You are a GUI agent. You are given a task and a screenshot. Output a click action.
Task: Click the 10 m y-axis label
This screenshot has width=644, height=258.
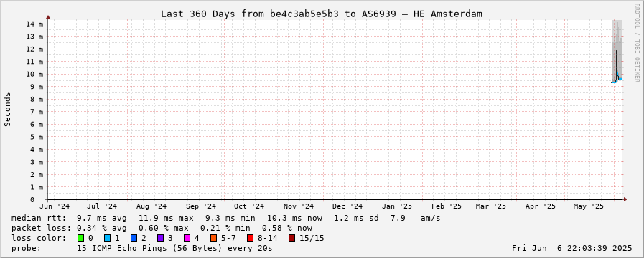(x=35, y=75)
